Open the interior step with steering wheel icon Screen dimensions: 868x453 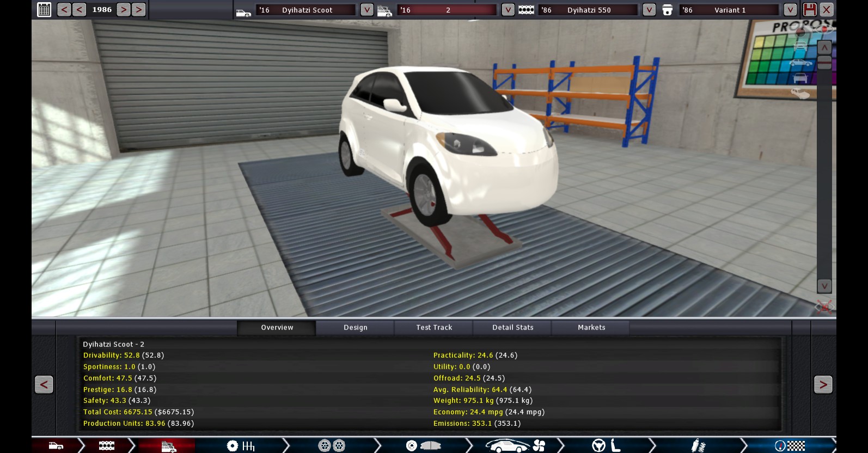click(606, 446)
